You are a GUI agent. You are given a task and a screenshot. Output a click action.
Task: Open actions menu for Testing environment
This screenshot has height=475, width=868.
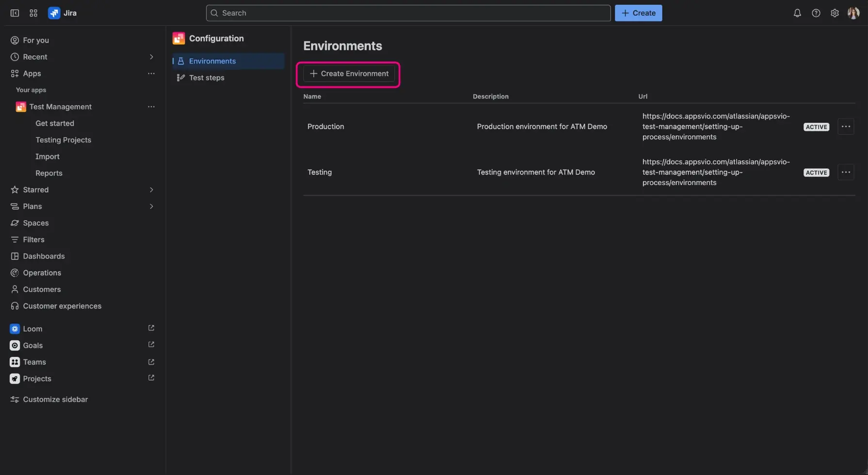[x=846, y=172]
